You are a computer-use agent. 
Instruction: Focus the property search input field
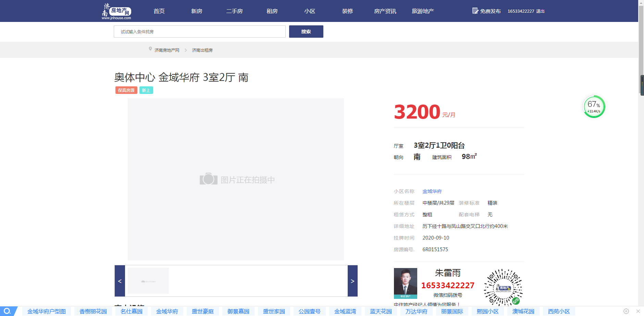click(x=199, y=32)
